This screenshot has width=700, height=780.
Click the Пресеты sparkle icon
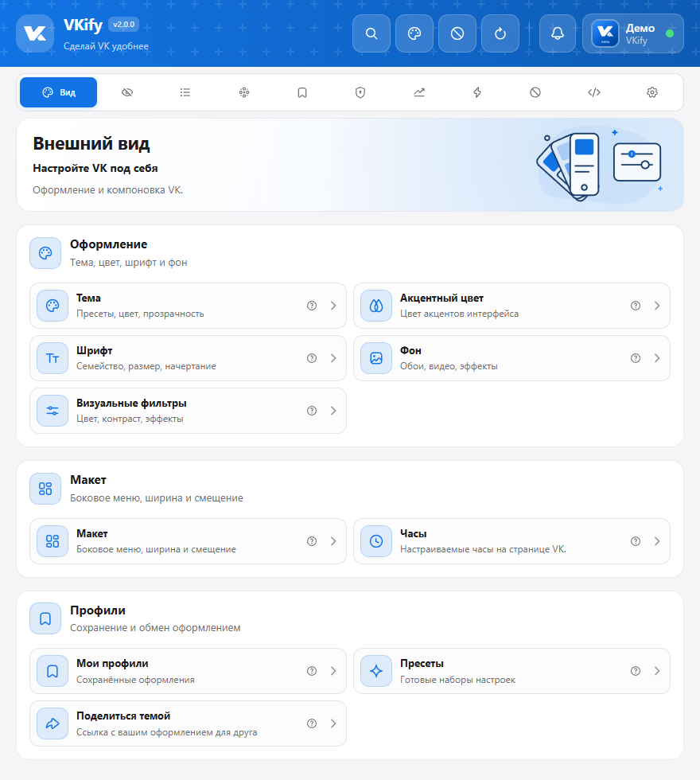coord(376,671)
